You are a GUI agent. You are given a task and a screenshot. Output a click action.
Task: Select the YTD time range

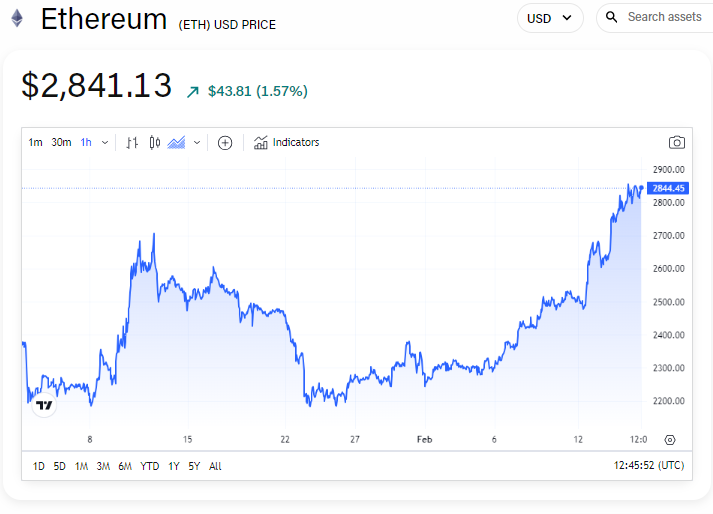pyautogui.click(x=150, y=466)
